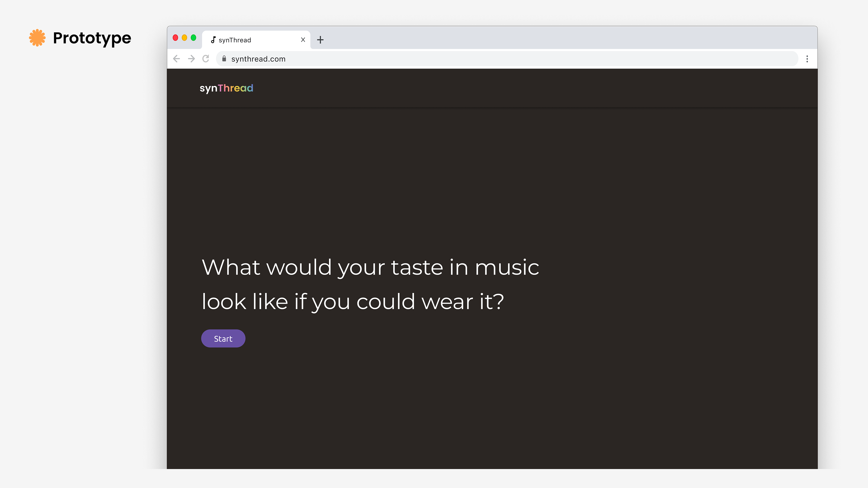Click the browser forward arrow
Viewport: 868px width, 488px height.
coord(191,59)
